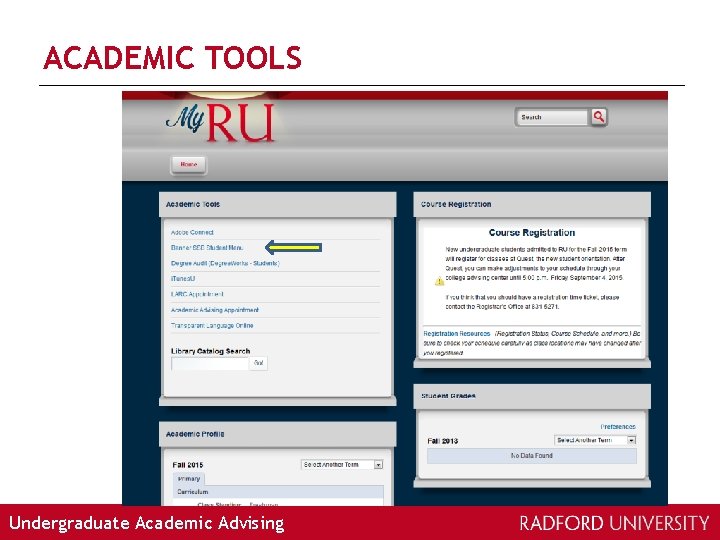720x540 pixels.
Task: Open the Home tab
Action: point(189,164)
